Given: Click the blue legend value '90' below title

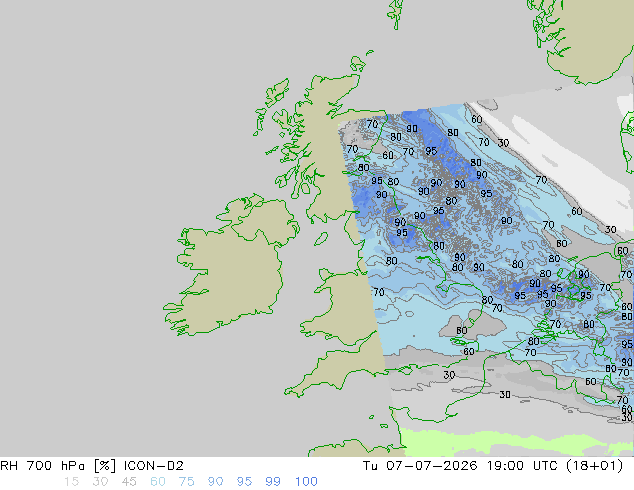Looking at the screenshot, I should [x=215, y=482].
